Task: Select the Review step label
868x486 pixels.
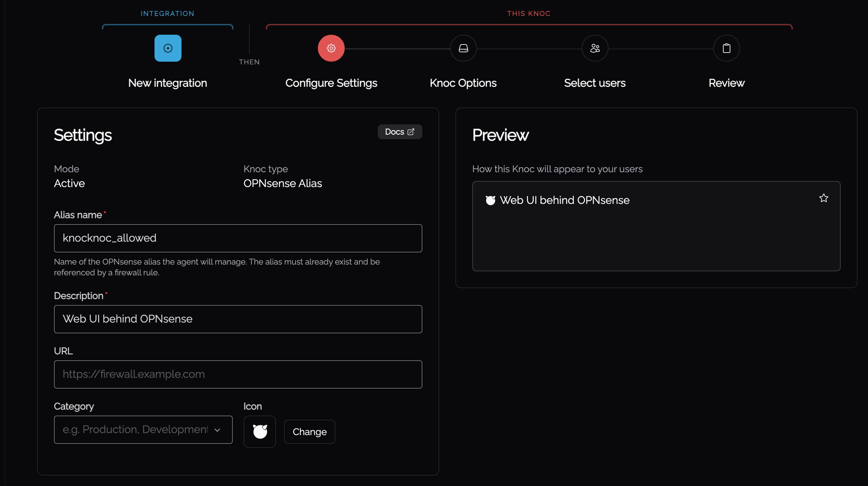Action: coord(726,83)
